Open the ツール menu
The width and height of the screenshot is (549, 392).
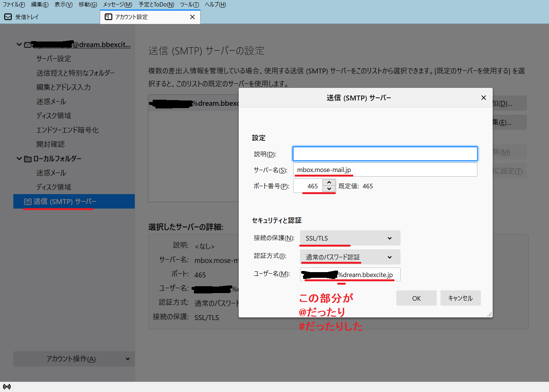tap(189, 5)
